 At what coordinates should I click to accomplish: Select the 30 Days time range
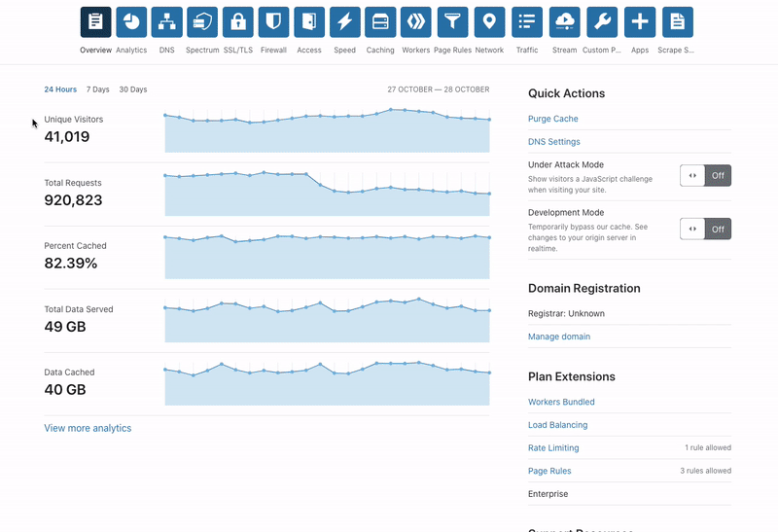tap(133, 89)
